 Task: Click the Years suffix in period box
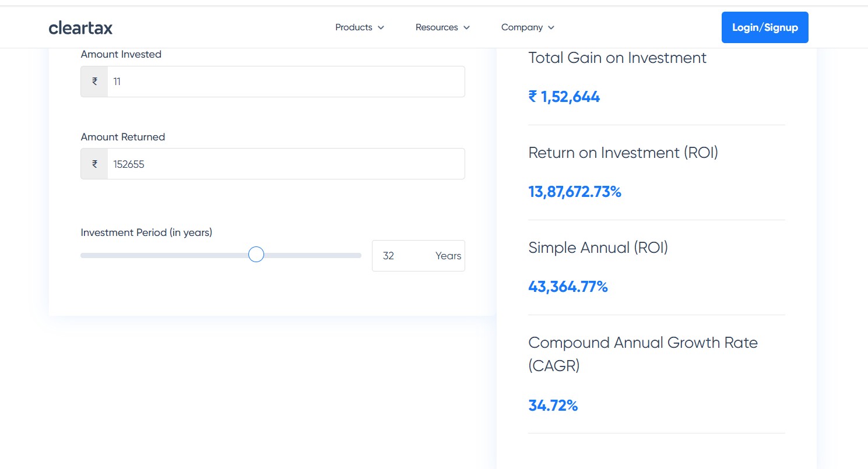(448, 256)
